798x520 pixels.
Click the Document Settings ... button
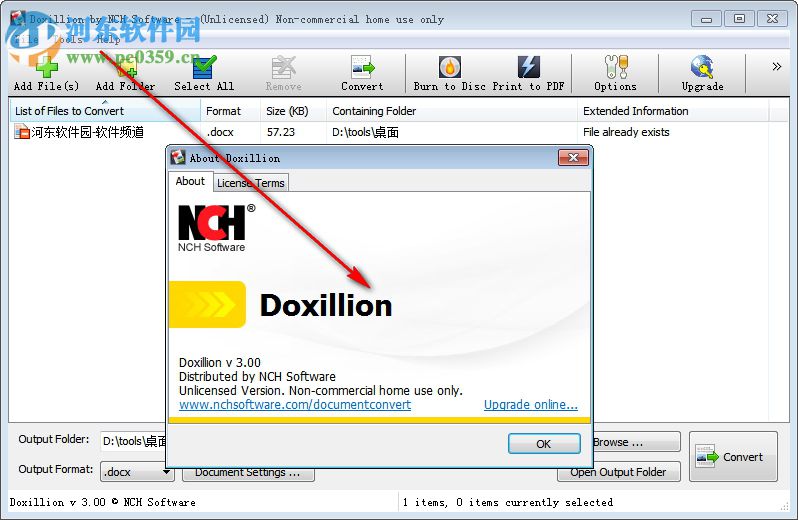point(248,473)
